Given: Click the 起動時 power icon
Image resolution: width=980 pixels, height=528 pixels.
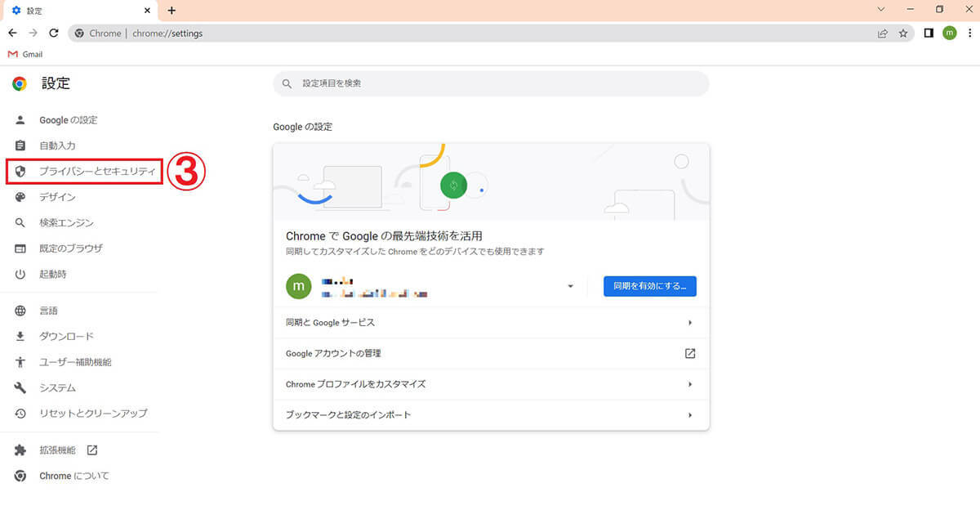Looking at the screenshot, I should pos(20,274).
